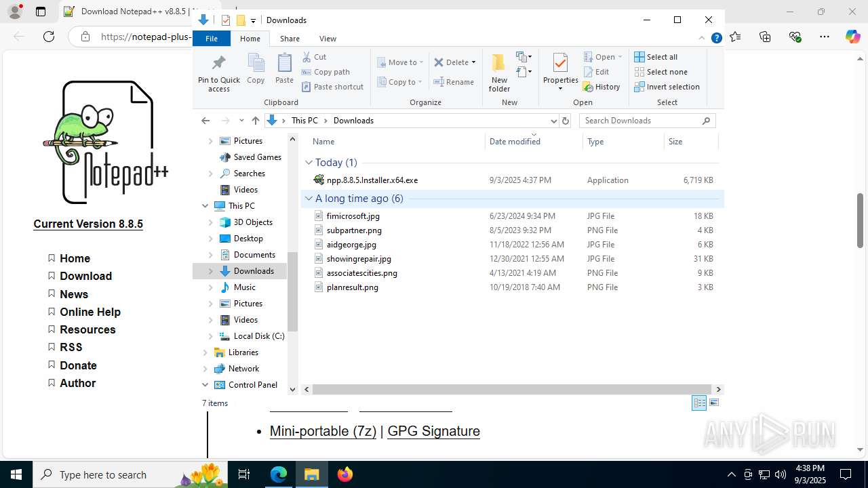This screenshot has height=488, width=868.
Task: Open Task View on taskbar
Action: coord(245,474)
